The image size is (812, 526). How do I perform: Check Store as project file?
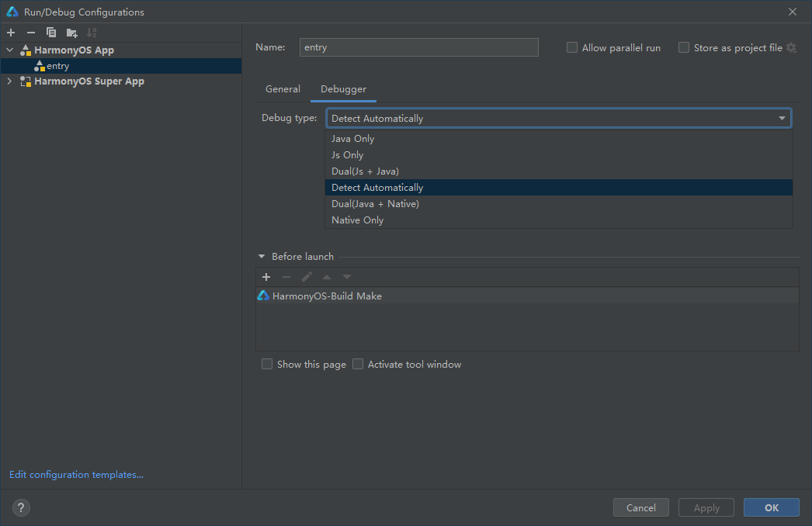click(x=684, y=47)
